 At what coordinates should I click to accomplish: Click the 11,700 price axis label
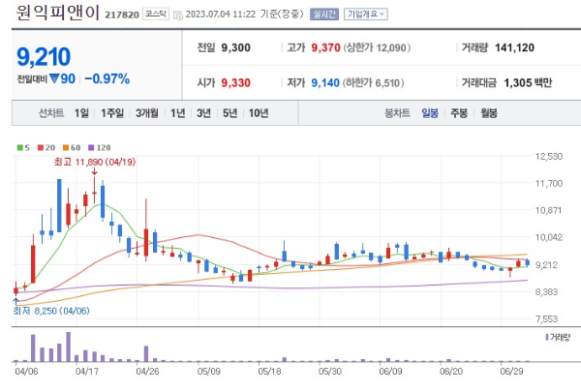coord(549,183)
